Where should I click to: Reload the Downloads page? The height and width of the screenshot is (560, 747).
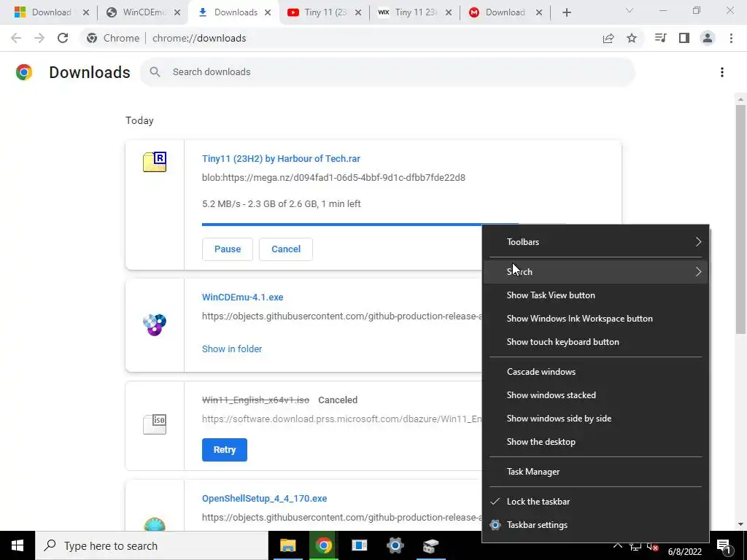click(63, 38)
